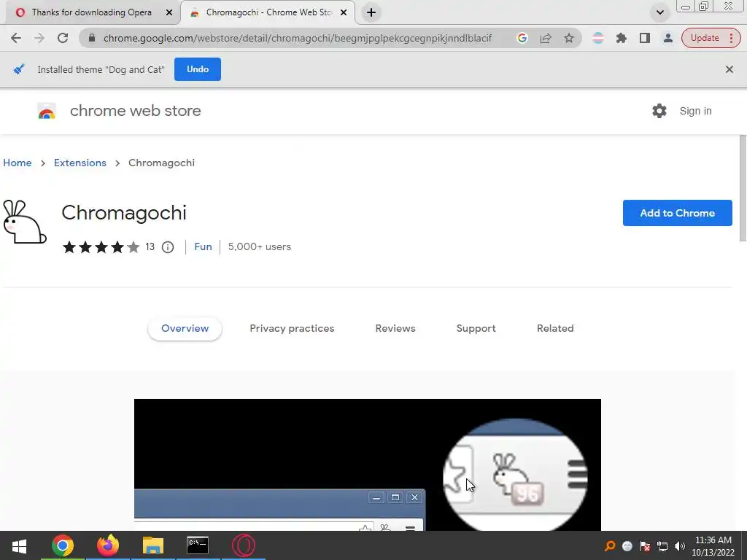Dismiss the installed theme notification bar
This screenshot has height=560, width=747.
click(x=729, y=69)
